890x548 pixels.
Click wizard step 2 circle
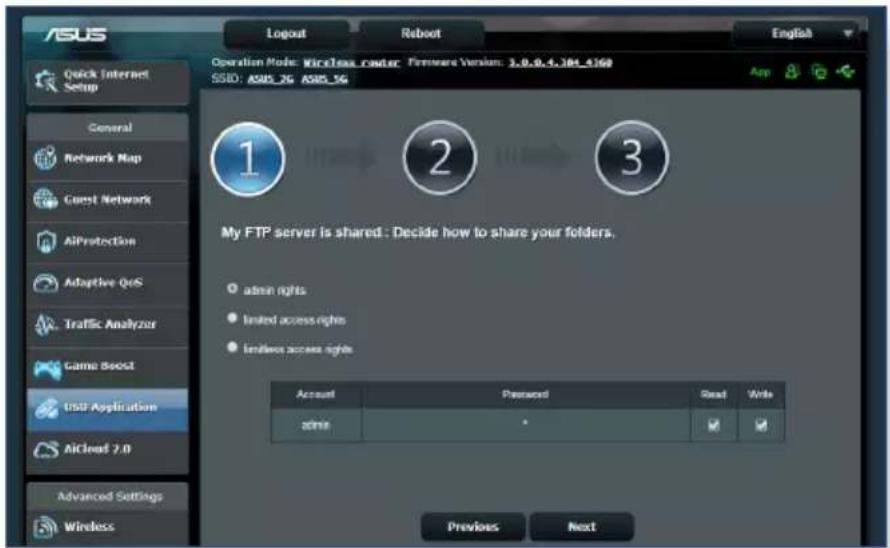pyautogui.click(x=439, y=157)
